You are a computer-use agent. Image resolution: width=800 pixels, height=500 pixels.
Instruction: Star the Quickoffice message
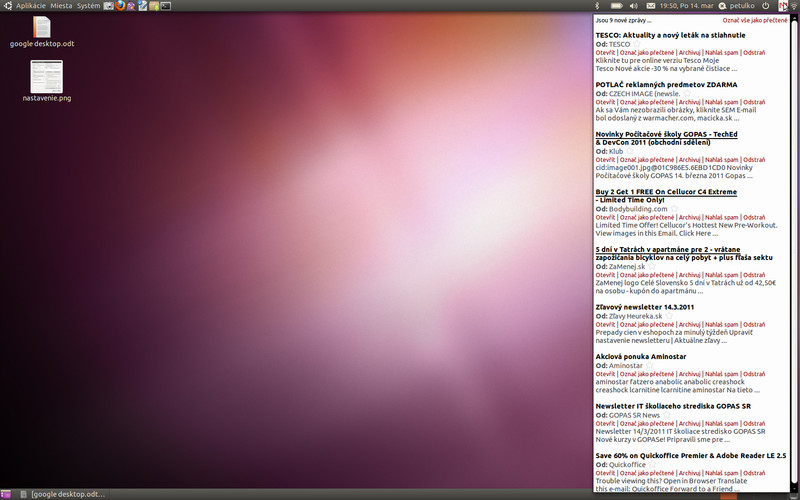[x=652, y=464]
